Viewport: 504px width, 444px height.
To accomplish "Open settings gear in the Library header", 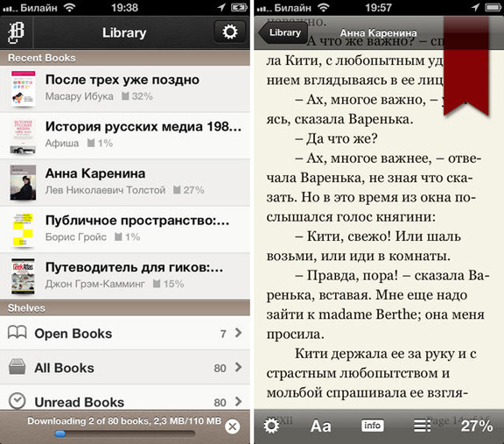I will (x=230, y=32).
